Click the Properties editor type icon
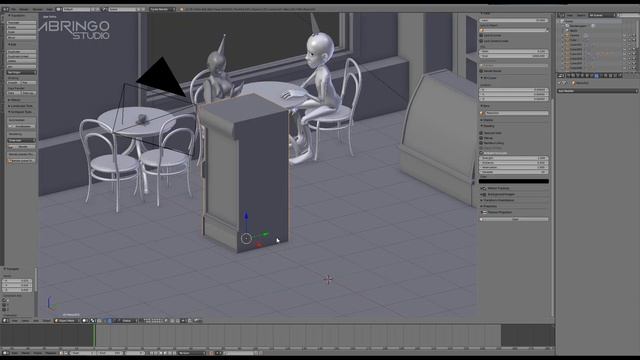Screen dimensions: 640x360 [561, 76]
